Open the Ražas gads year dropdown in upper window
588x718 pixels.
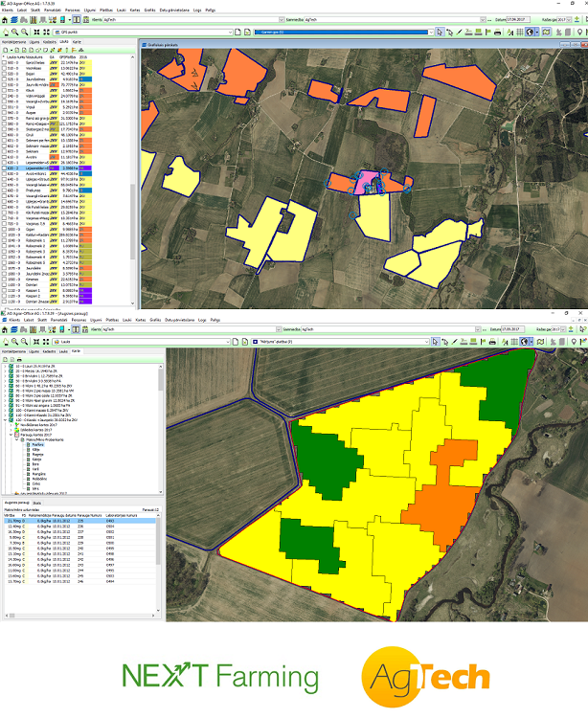click(x=569, y=20)
